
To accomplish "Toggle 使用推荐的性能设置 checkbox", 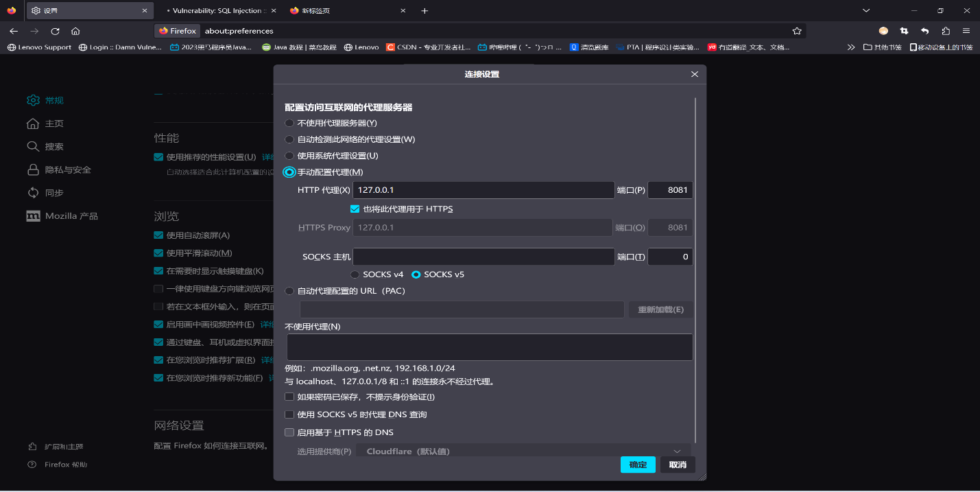I will click(x=158, y=157).
